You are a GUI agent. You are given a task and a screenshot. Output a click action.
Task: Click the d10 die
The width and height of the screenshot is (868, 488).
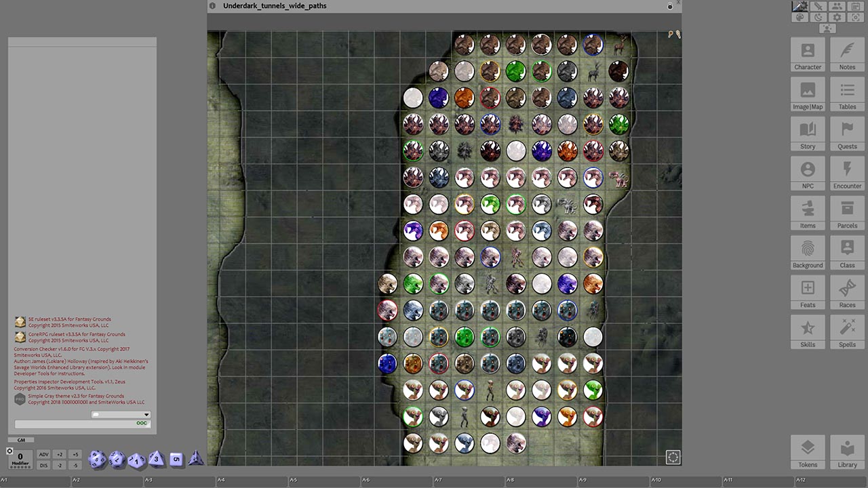tap(136, 461)
